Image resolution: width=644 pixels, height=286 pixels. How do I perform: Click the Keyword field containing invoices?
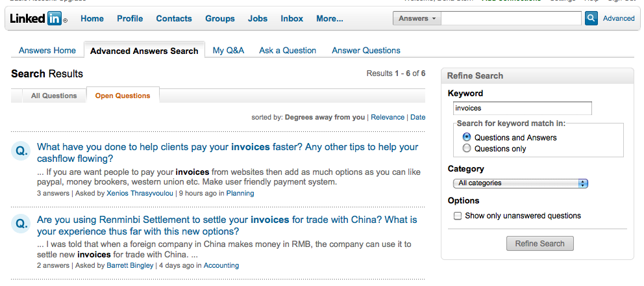[523, 109]
